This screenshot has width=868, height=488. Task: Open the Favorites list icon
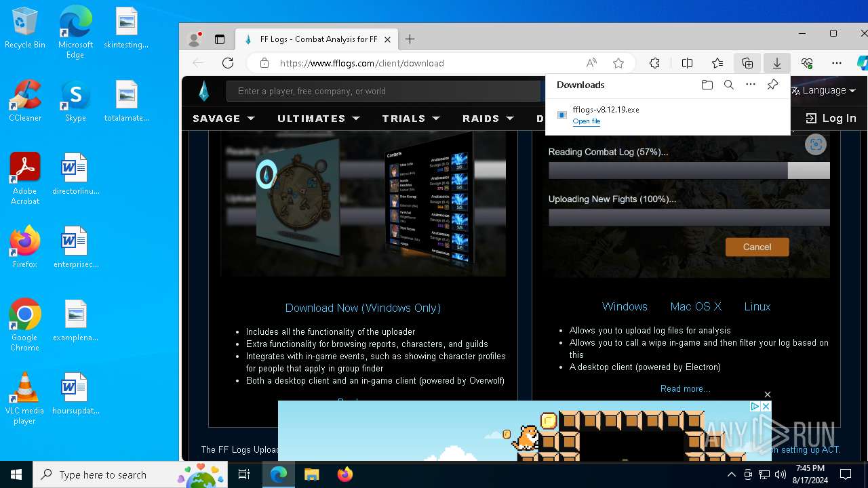click(717, 63)
